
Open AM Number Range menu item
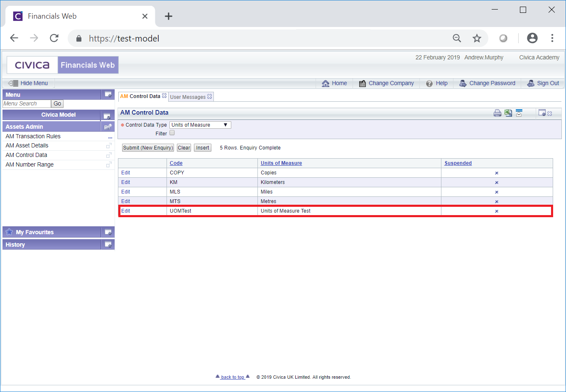click(29, 164)
